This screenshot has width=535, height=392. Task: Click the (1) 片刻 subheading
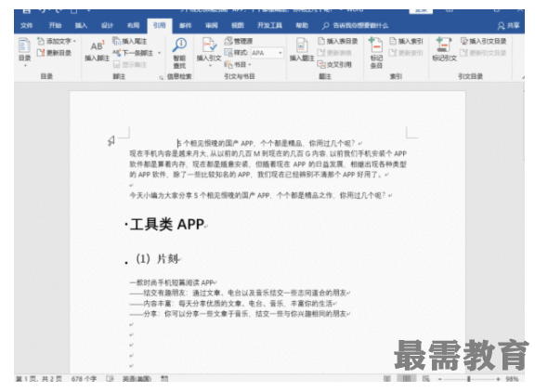[157, 259]
